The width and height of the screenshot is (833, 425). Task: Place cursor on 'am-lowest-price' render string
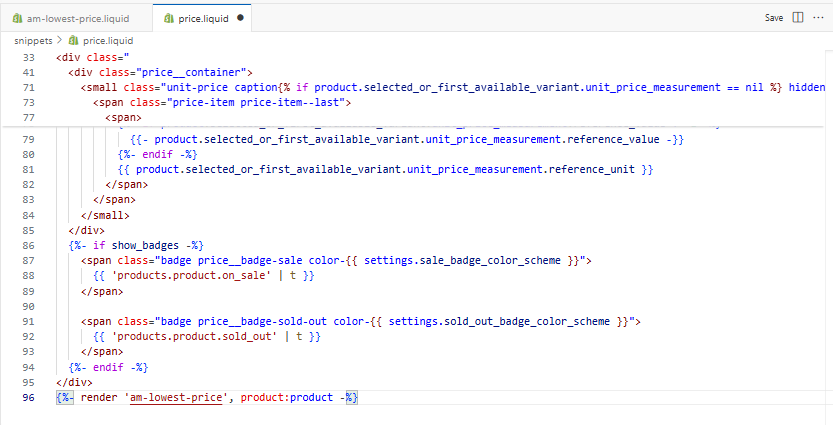[177, 397]
